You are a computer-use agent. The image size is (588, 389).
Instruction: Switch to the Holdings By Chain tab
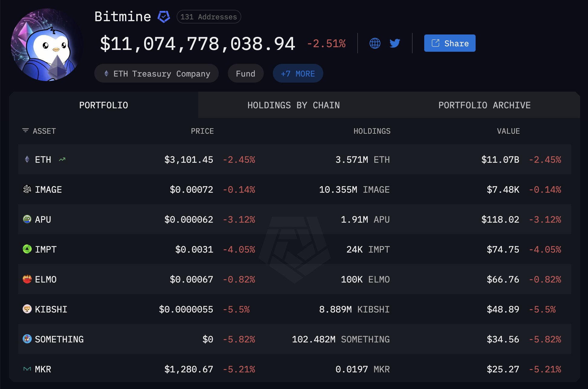(293, 105)
